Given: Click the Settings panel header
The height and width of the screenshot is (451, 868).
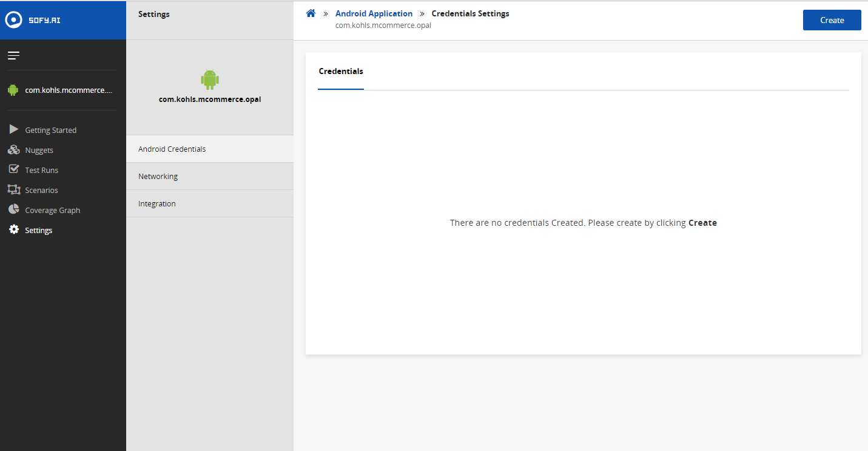Looking at the screenshot, I should click(154, 14).
